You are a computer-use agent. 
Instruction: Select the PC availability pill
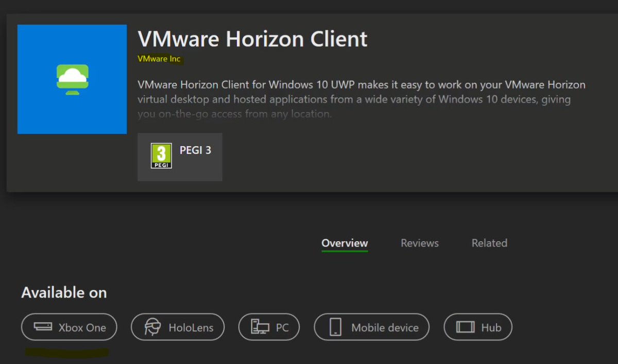[269, 327]
